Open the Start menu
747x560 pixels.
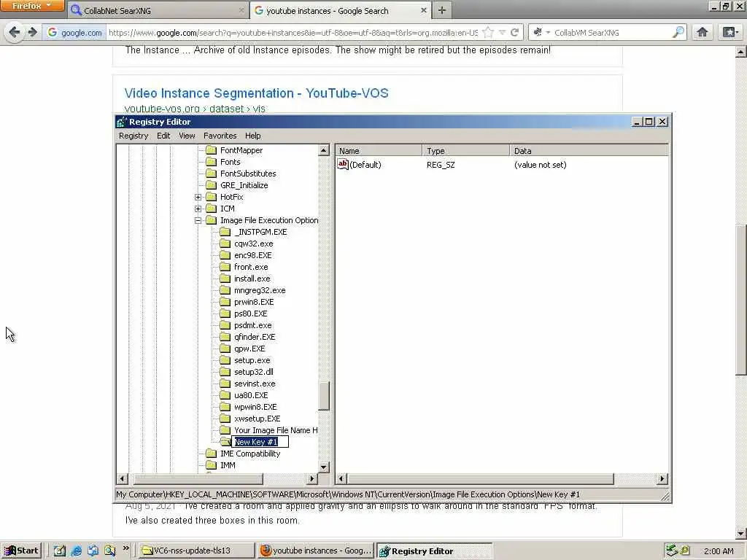coord(21,551)
